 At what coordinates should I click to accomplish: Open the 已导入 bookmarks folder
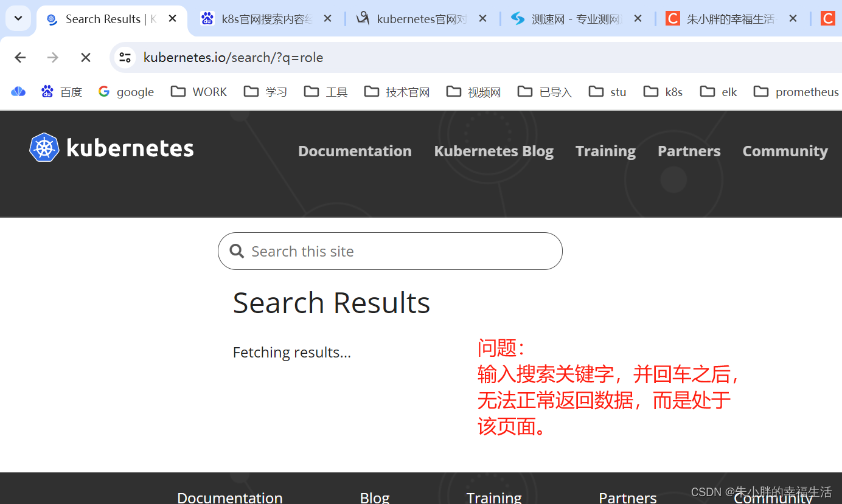point(545,92)
